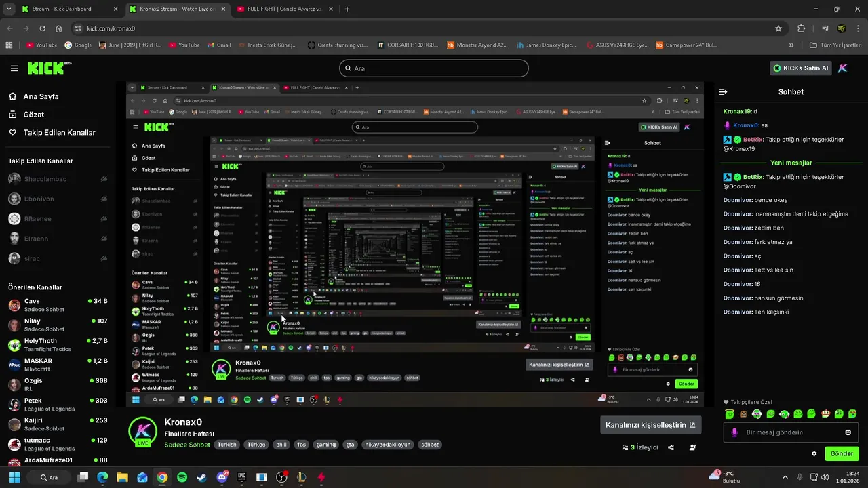This screenshot has width=868, height=488.
Task: Collapse the Sohbet chat panel arrow icon
Action: point(723,92)
